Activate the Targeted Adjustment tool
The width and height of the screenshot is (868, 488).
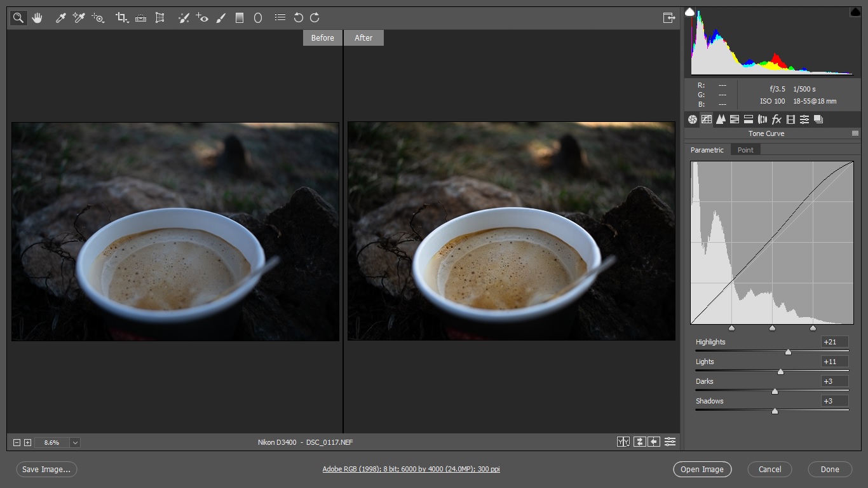(x=98, y=18)
